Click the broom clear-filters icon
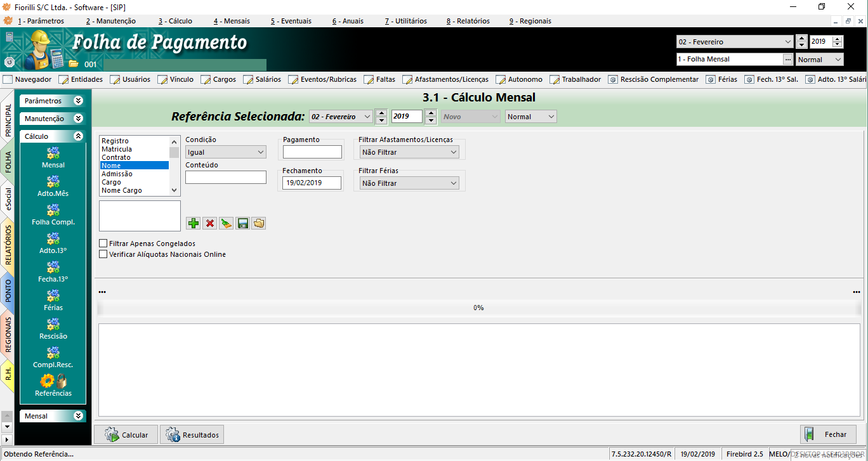The image size is (868, 461). [x=226, y=223]
